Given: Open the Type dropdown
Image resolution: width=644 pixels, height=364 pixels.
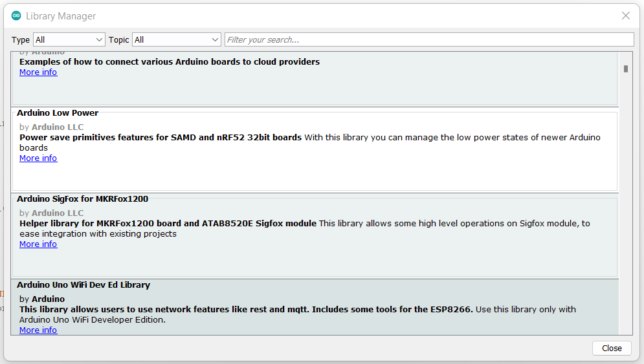Looking at the screenshot, I should click(x=69, y=40).
